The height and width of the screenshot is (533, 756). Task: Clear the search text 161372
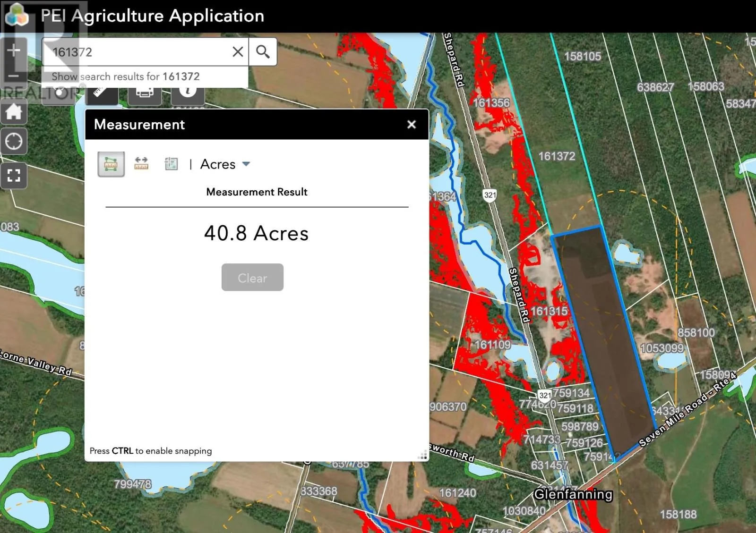click(x=238, y=51)
